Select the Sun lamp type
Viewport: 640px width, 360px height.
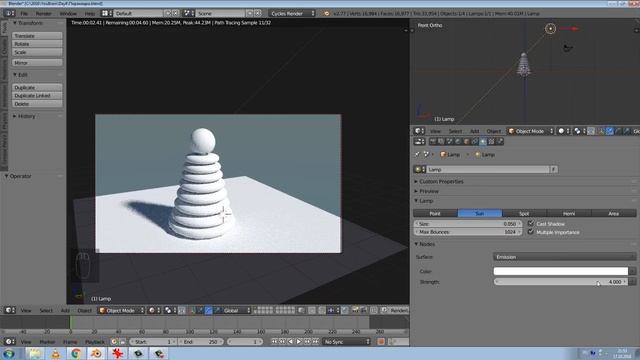click(x=480, y=213)
